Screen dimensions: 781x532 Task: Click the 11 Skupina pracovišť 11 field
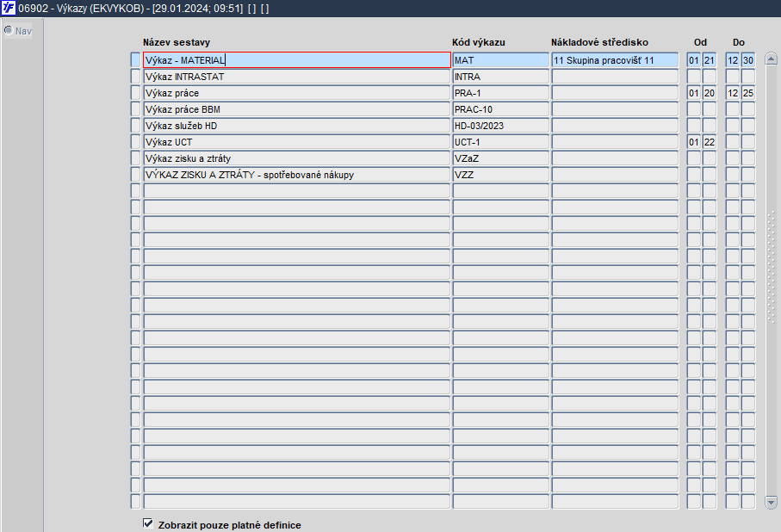pos(615,59)
